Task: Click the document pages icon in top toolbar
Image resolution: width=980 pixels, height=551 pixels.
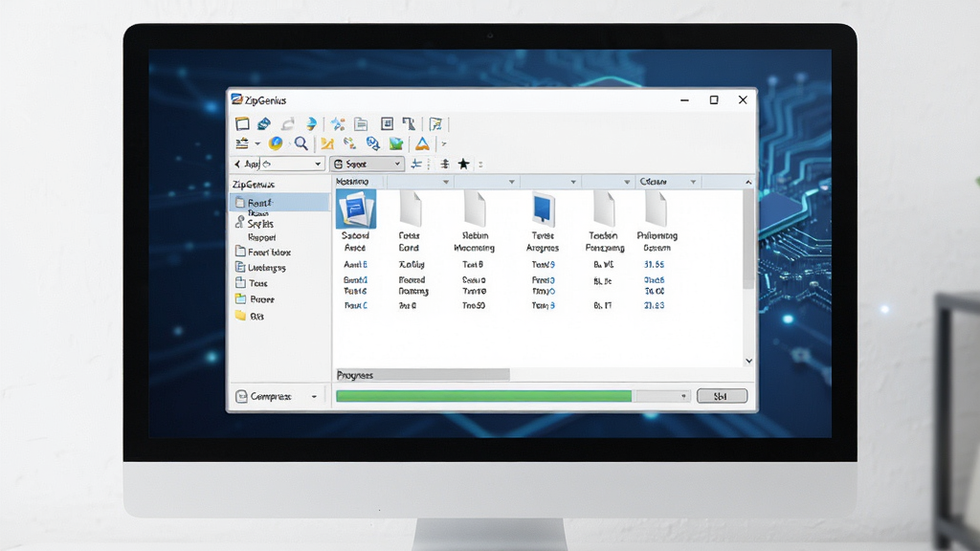Action: point(361,123)
